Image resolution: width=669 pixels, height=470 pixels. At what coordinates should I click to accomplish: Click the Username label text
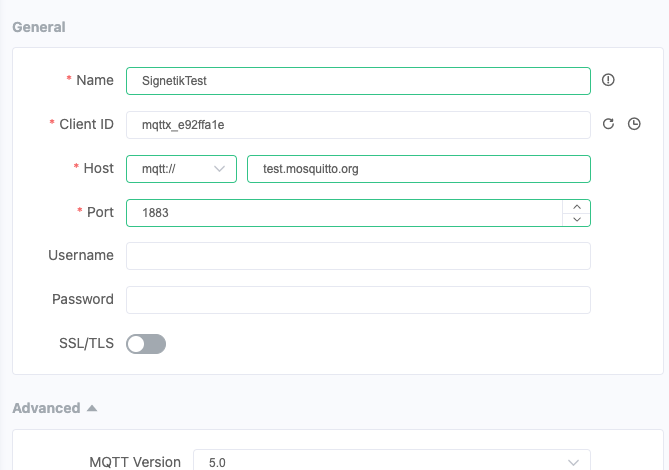coord(80,255)
